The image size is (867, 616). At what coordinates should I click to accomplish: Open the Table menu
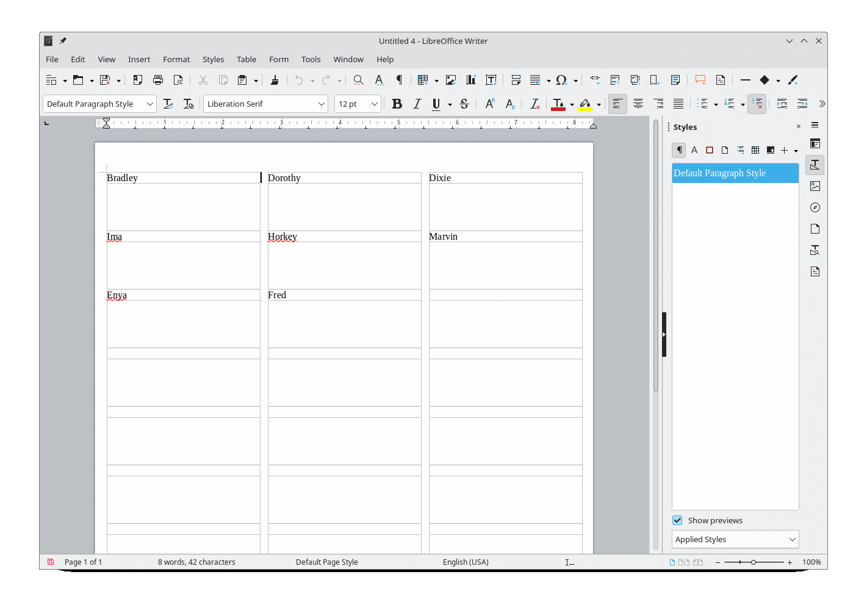tap(246, 59)
